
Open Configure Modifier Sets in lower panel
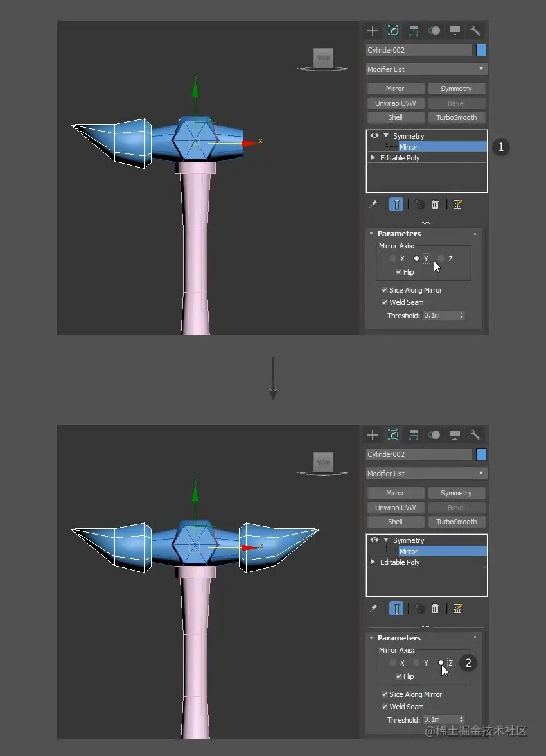coord(457,608)
